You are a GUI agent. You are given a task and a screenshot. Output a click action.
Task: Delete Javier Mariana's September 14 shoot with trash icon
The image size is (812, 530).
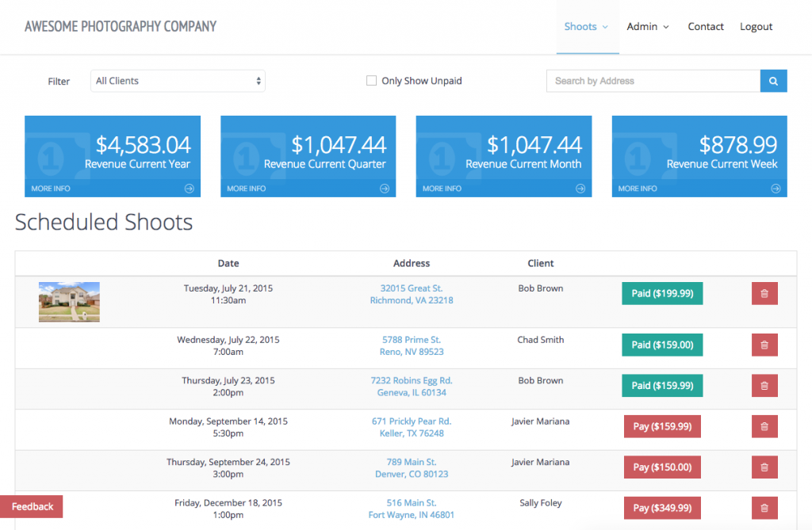coord(764,426)
